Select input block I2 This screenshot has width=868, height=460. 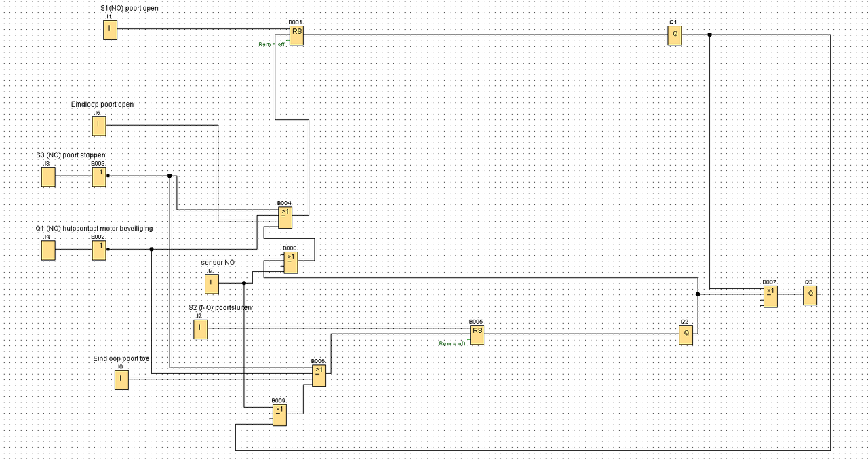200,330
